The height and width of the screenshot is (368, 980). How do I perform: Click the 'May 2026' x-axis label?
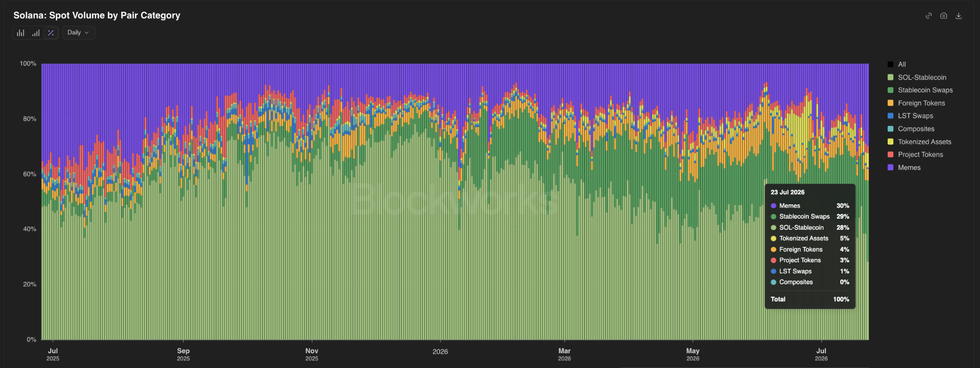pyautogui.click(x=693, y=354)
